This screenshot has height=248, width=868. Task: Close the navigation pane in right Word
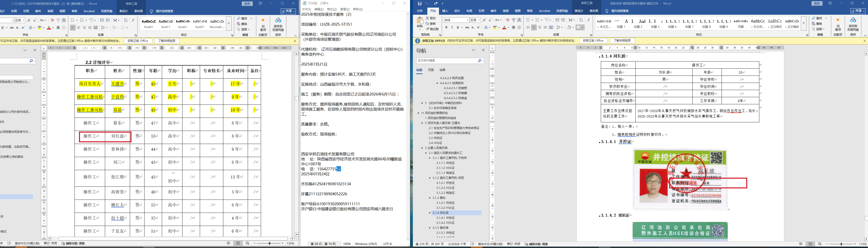[483, 50]
